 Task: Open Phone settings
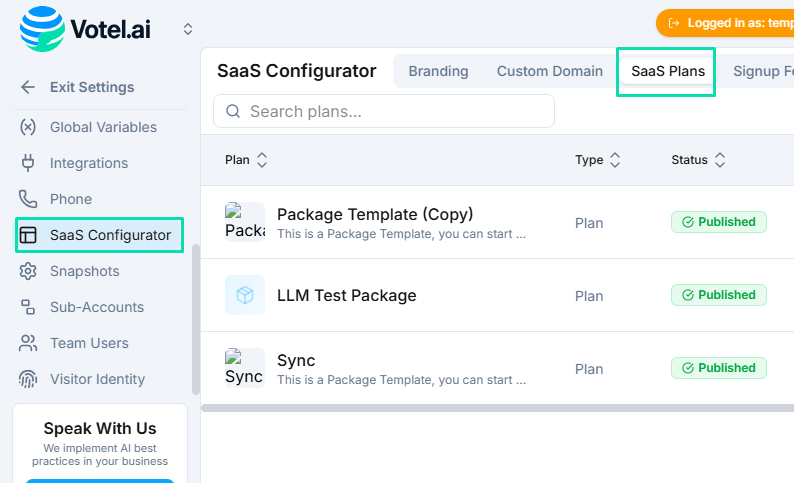(x=71, y=199)
